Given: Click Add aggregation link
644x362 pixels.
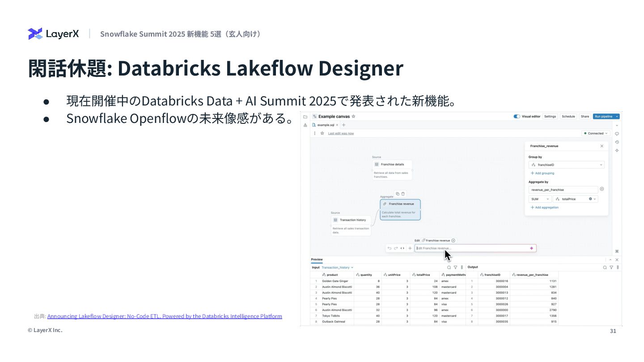Looking at the screenshot, I should 544,207.
